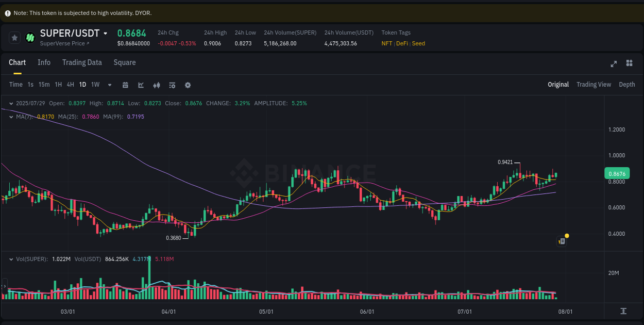Screen dimensions: 644x325
Task: Open the chat bubble icon near the chart
Action: pos(562,241)
